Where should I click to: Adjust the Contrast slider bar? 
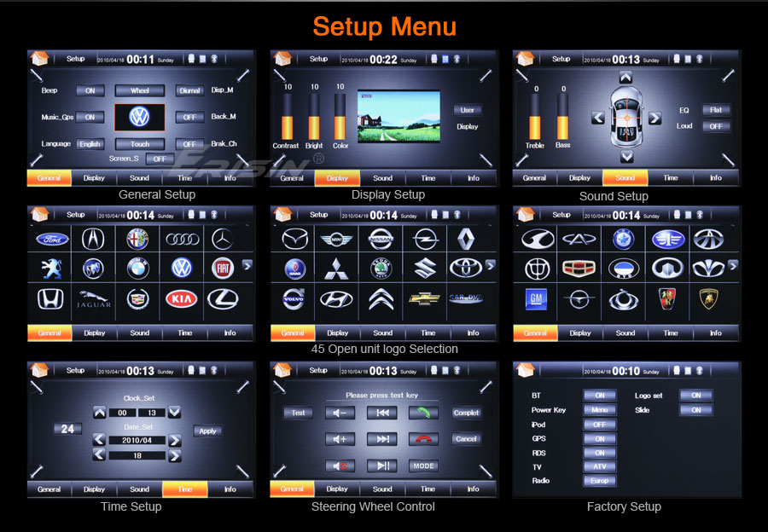pyautogui.click(x=287, y=117)
